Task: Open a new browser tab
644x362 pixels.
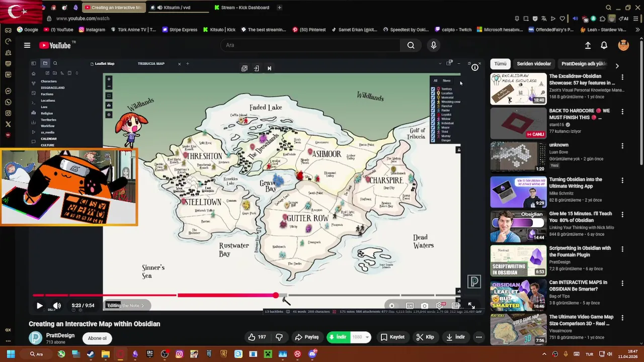Action: (x=279, y=8)
